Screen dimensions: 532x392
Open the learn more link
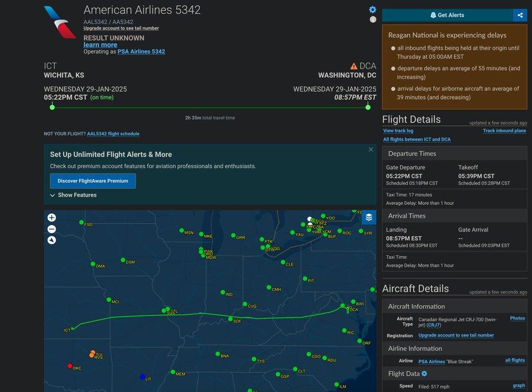point(100,45)
